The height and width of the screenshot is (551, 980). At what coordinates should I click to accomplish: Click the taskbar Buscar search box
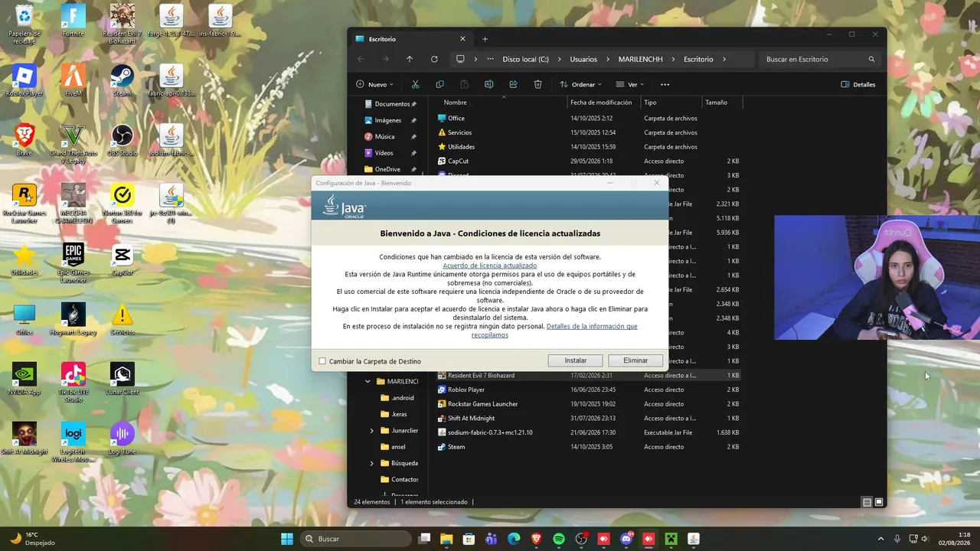(355, 539)
